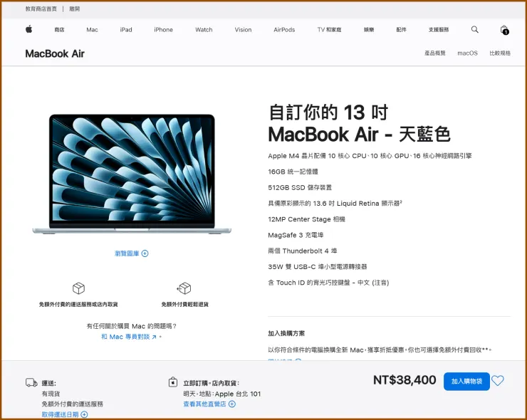Click 免額外付費輕鬆退貨 label

[185, 304]
